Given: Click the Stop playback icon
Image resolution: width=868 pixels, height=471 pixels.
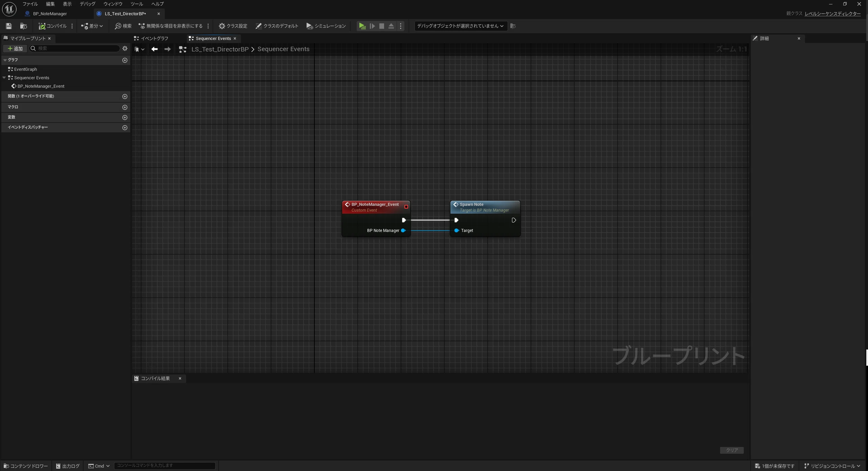Looking at the screenshot, I should 381,26.
